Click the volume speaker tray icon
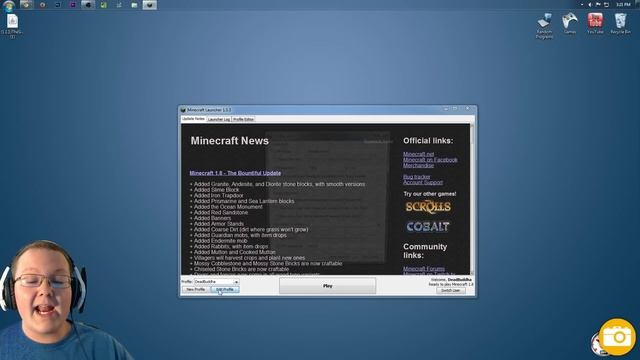The height and width of the screenshot is (360, 640). [590, 4]
